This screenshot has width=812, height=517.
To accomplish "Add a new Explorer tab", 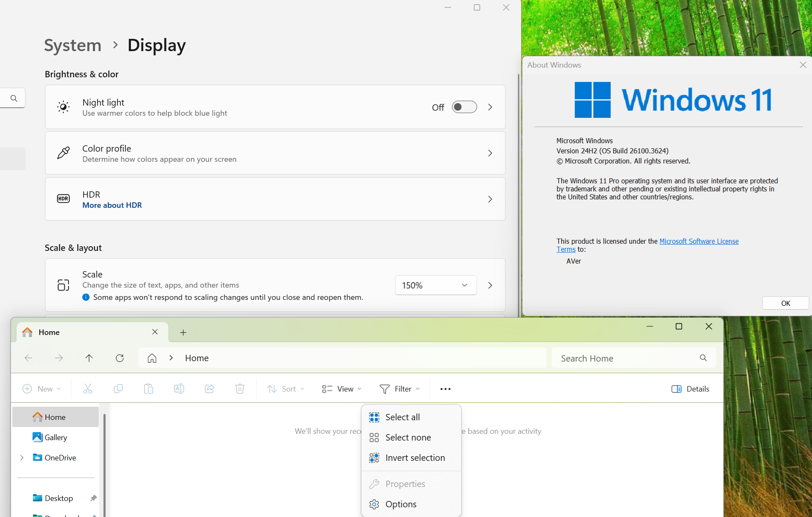I will pyautogui.click(x=183, y=332).
